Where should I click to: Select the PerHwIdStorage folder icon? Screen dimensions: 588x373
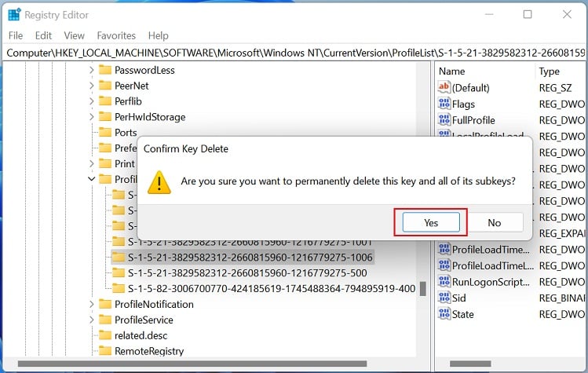[105, 116]
